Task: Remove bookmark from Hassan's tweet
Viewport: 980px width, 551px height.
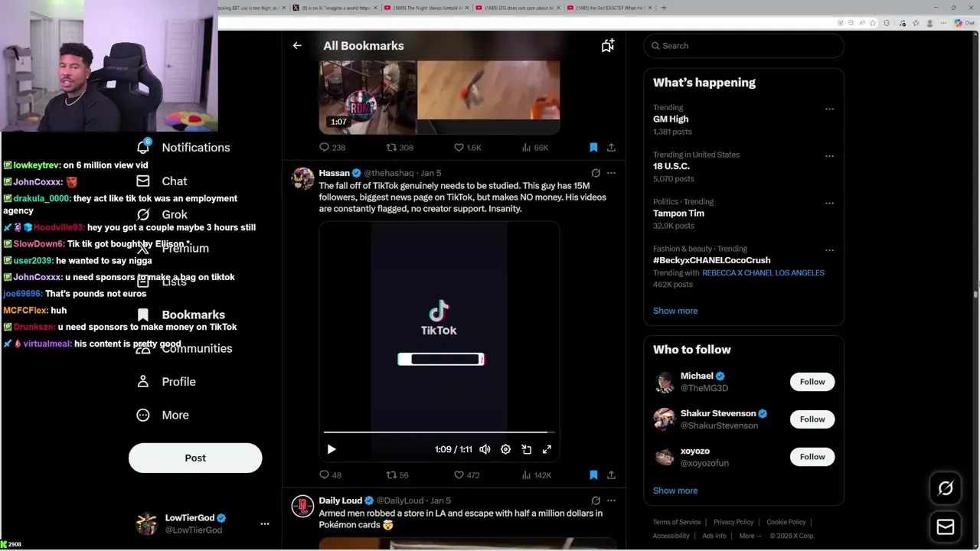Action: point(593,475)
